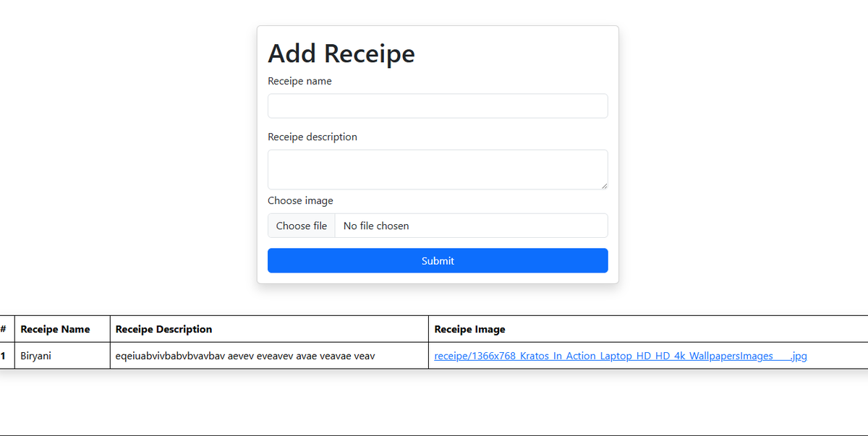868x436 pixels.
Task: Click the Choose image label
Action: [300, 200]
